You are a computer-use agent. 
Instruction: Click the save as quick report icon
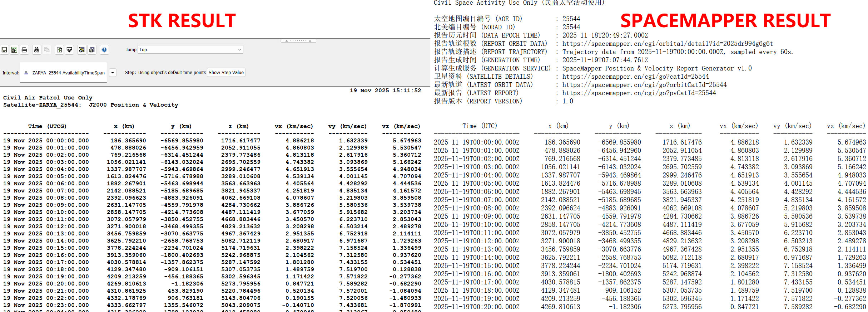click(x=92, y=50)
